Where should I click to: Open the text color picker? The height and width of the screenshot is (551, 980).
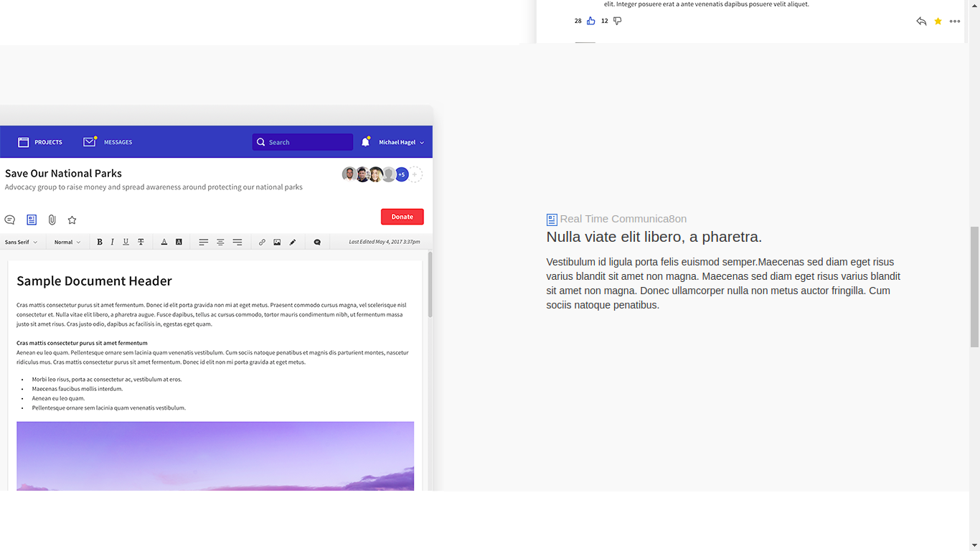click(164, 242)
